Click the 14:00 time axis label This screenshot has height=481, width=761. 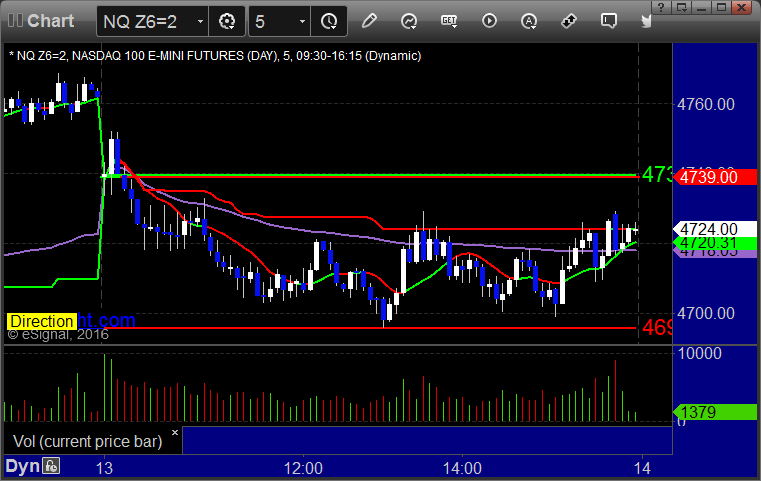[x=462, y=468]
